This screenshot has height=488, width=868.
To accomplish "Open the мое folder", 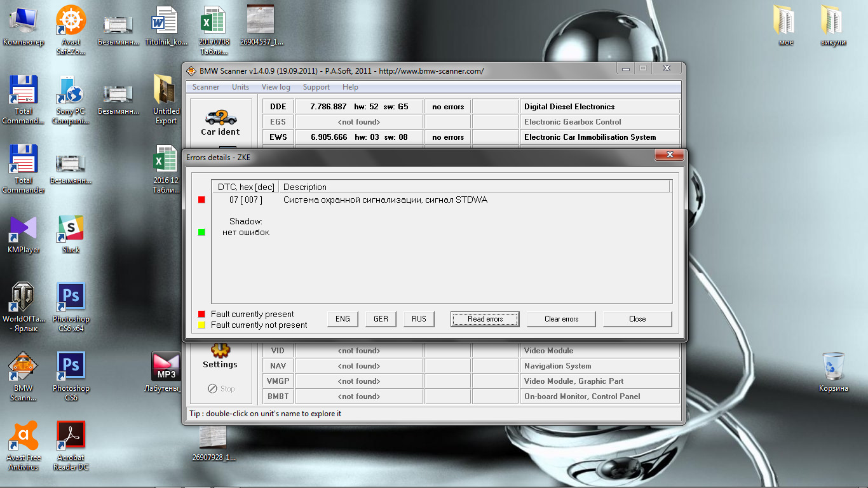I will (x=786, y=27).
